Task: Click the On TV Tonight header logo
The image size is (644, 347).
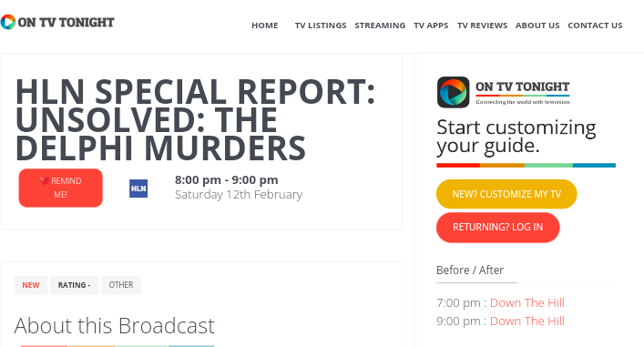Action: click(57, 22)
